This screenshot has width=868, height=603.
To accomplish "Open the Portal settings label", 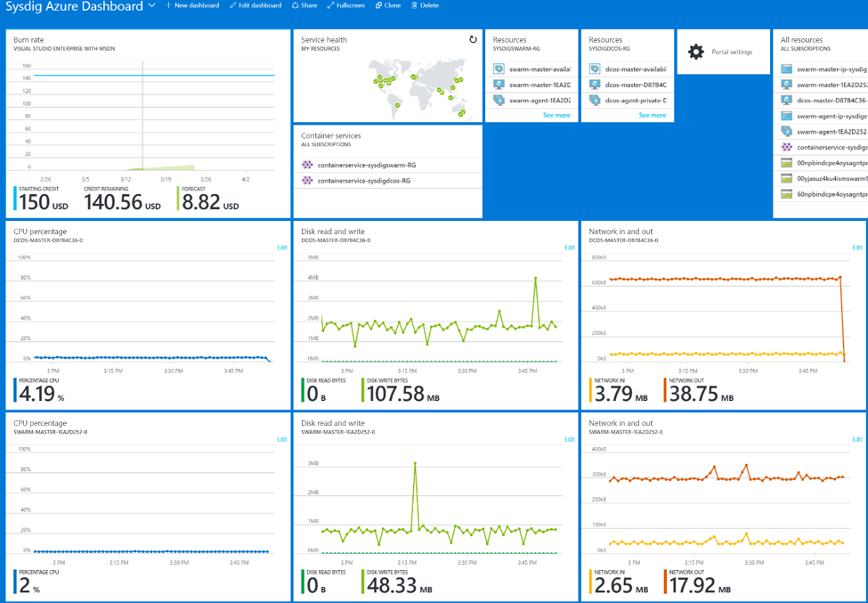I will click(732, 52).
